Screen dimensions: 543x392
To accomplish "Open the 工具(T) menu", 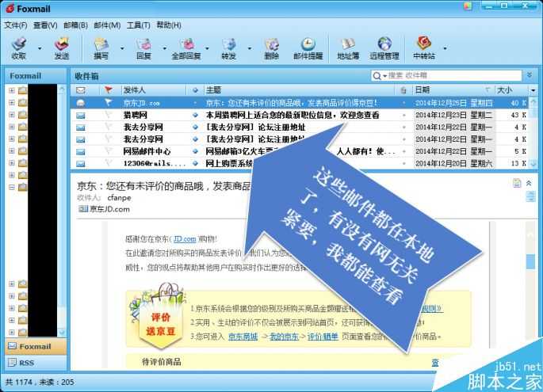I will coord(138,25).
